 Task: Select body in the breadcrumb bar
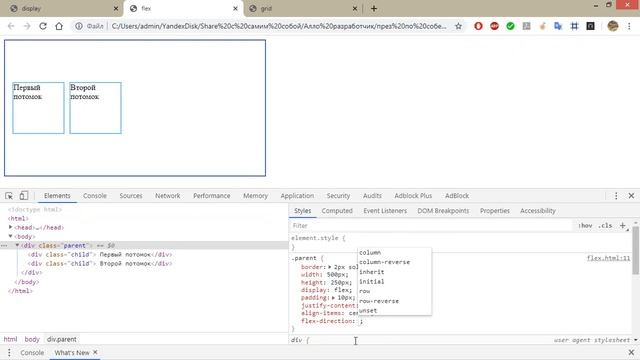[x=32, y=339]
